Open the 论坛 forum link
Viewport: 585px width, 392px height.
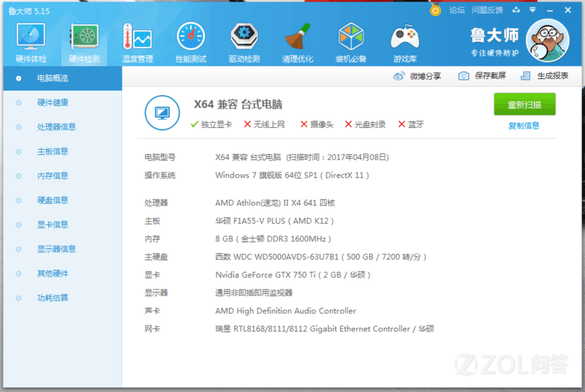[x=456, y=10]
